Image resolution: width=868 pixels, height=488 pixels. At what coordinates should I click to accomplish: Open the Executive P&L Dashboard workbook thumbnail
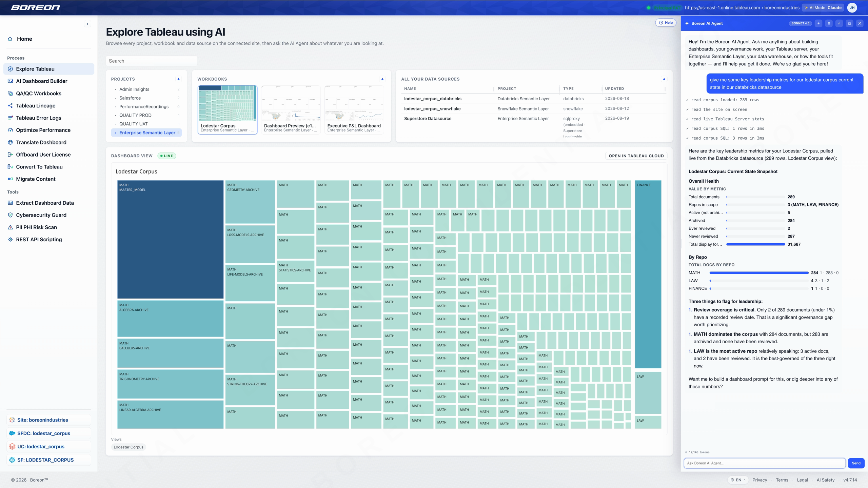tap(354, 110)
